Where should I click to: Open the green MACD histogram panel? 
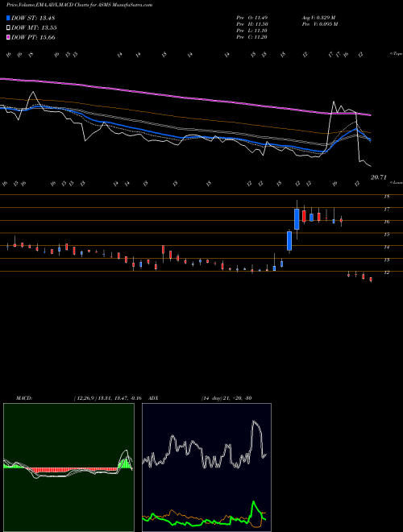pyautogui.click(x=69, y=468)
